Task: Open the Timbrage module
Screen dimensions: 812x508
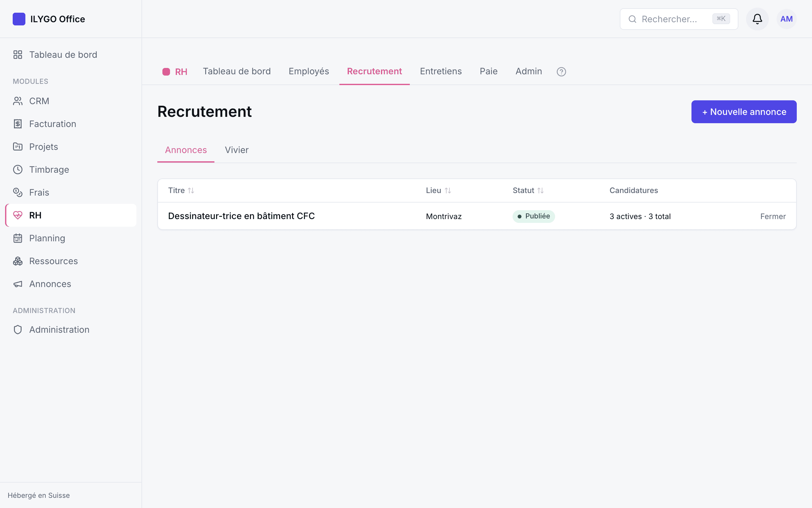Action: tap(71, 170)
